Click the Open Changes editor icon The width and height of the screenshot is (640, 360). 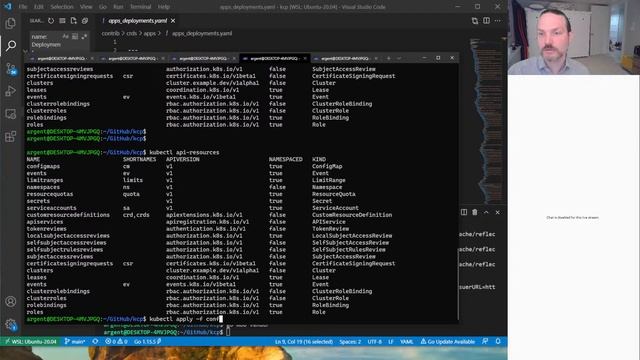pyautogui.click(x=475, y=21)
